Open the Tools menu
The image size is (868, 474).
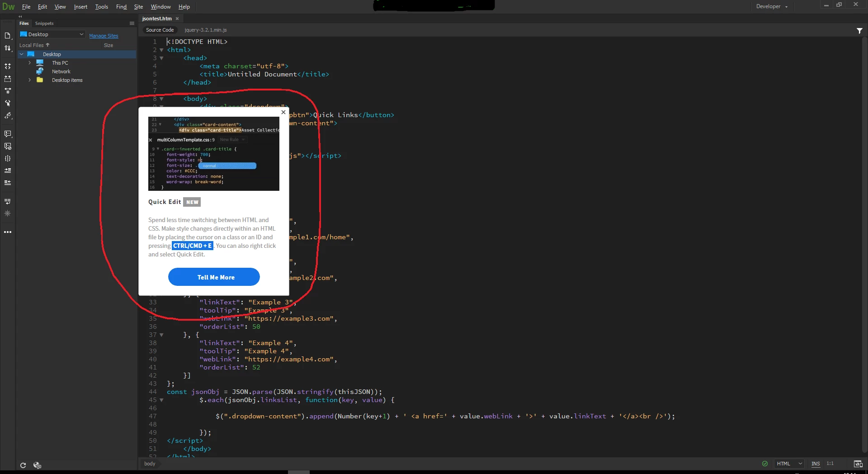click(102, 7)
